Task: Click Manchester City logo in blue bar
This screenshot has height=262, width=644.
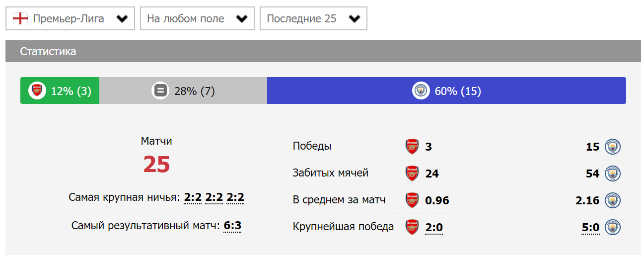Action: 421,91
